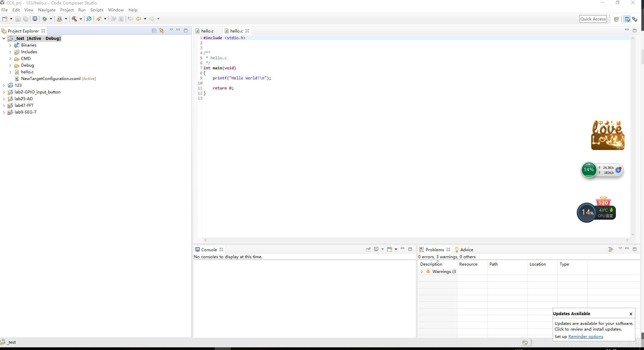Image resolution: width=644 pixels, height=350 pixels.
Task: Click the Save All toolbar icon
Action: [x=25, y=19]
